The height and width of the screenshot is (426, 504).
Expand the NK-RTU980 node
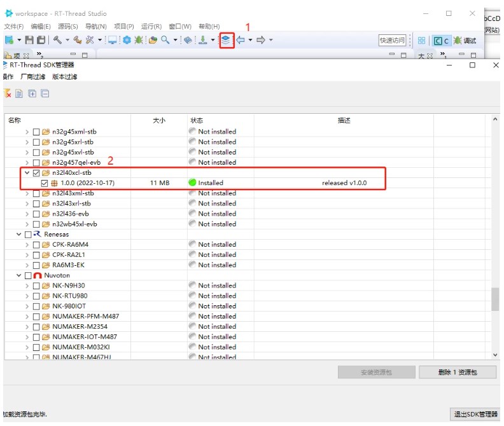coord(27,296)
